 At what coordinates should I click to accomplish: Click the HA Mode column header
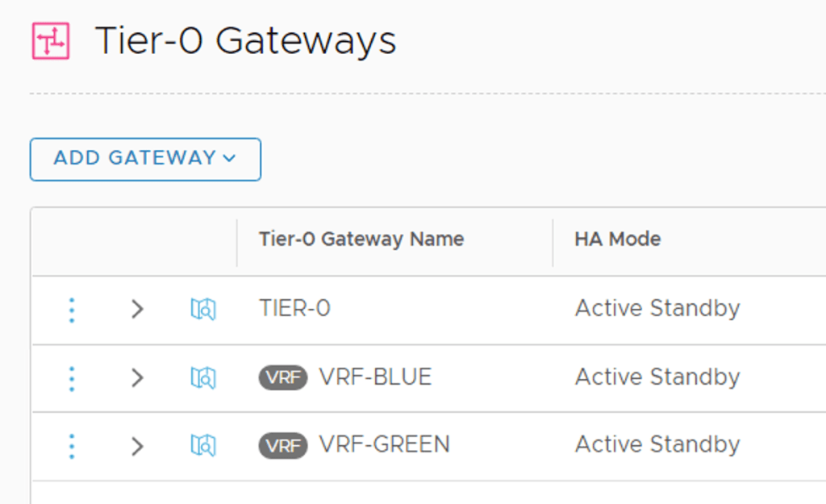click(x=616, y=239)
